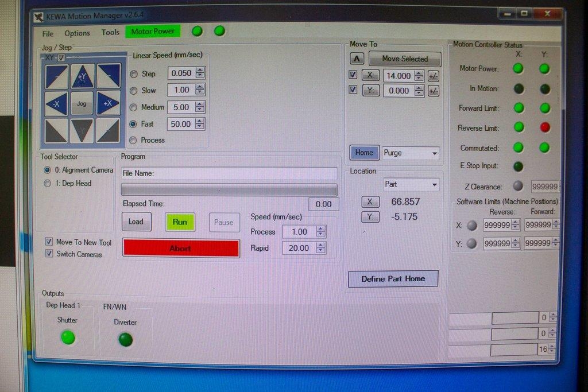Toggle the X axis checkbox in Move To

pyautogui.click(x=352, y=75)
